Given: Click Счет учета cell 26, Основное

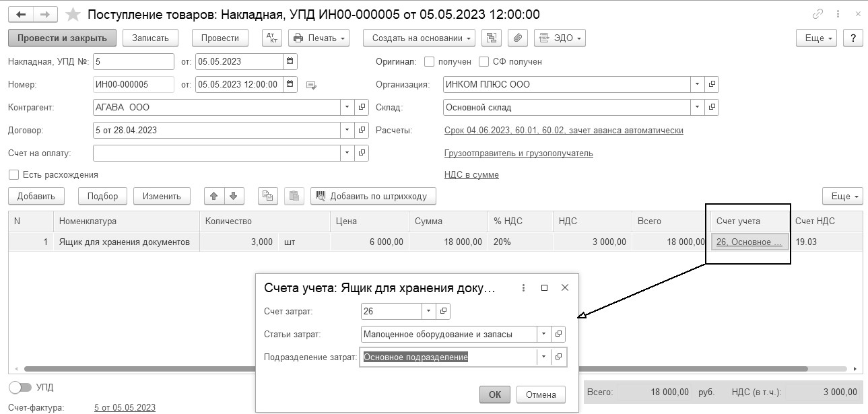Looking at the screenshot, I should 749,242.
